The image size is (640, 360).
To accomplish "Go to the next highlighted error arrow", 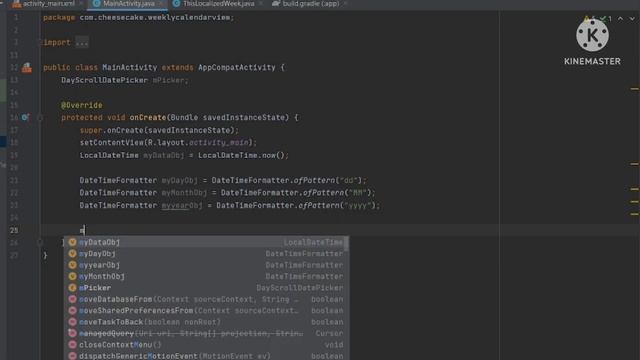I will [x=632, y=19].
